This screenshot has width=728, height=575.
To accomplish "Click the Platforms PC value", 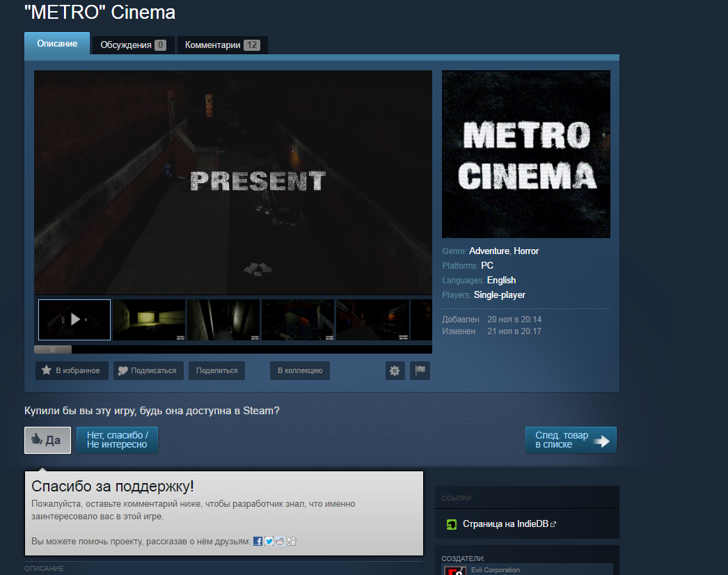I will tap(487, 266).
